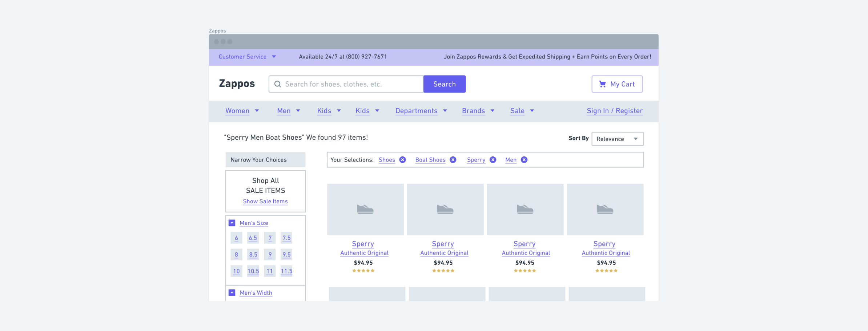
Task: Click the Search button
Action: (445, 84)
